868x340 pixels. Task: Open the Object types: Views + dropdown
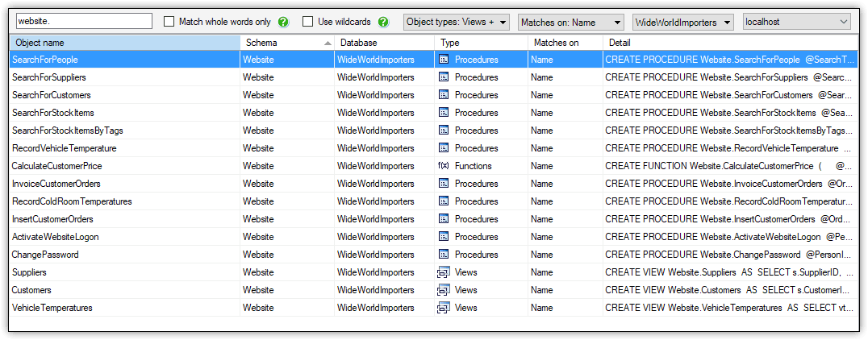click(x=457, y=22)
